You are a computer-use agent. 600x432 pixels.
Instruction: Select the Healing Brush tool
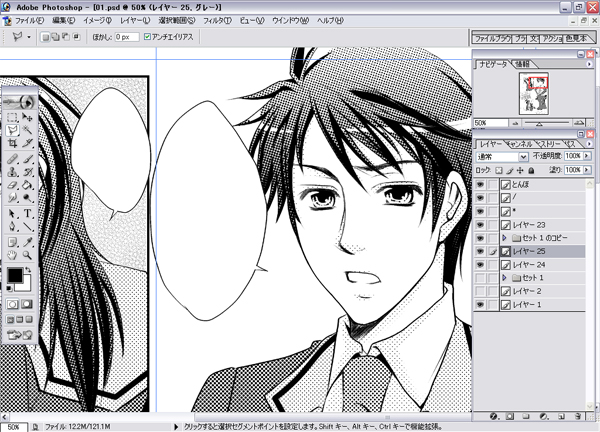point(13,159)
